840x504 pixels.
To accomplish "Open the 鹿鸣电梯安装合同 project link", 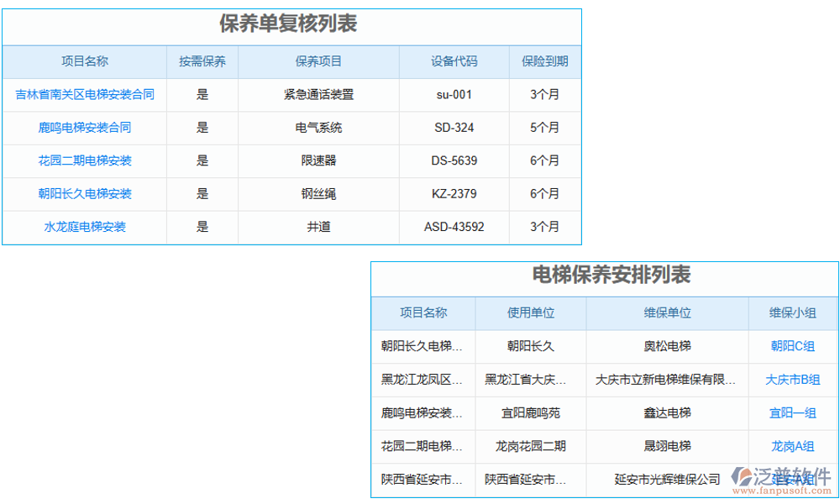I will coord(84,128).
